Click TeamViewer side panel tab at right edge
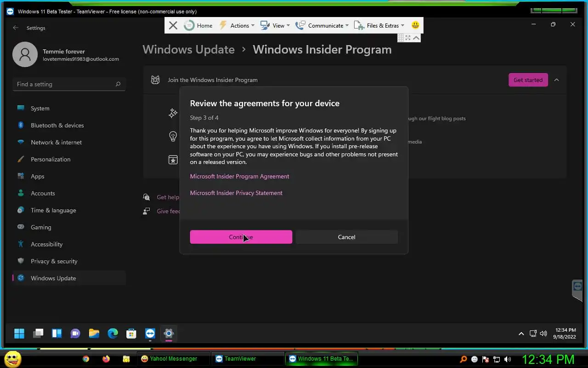This screenshot has width=588, height=368. point(577,290)
